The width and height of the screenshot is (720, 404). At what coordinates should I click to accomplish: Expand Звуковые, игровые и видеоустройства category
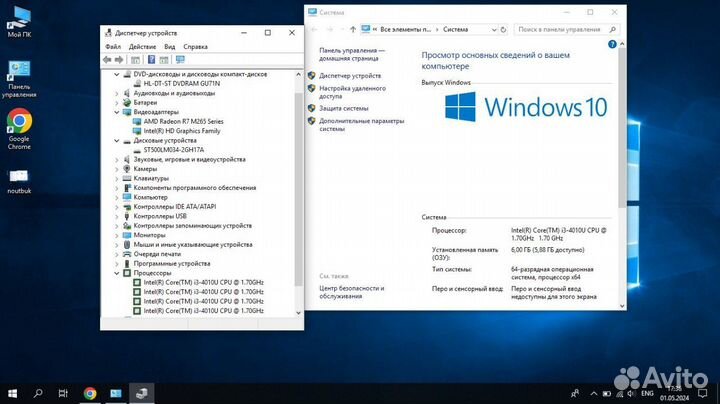pos(117,160)
